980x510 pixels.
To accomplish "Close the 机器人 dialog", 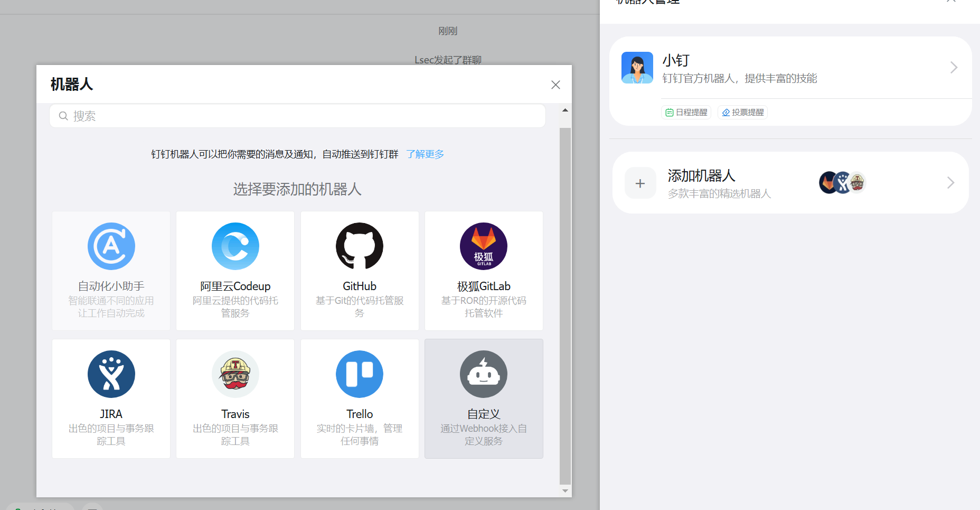I will point(555,85).
